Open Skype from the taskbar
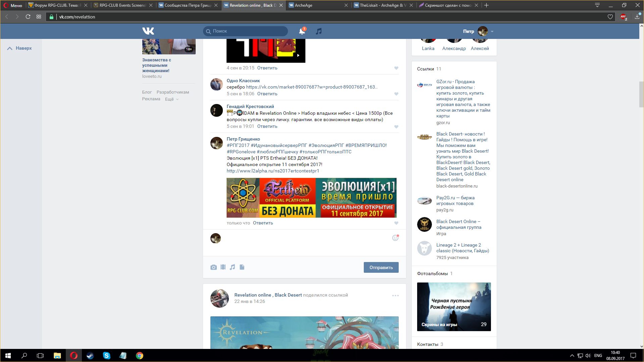 106,356
